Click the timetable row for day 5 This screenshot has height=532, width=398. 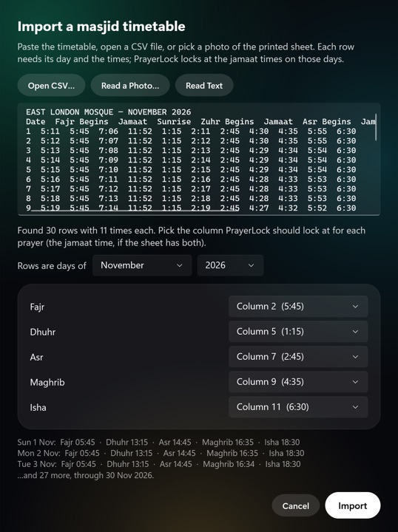coord(191,169)
